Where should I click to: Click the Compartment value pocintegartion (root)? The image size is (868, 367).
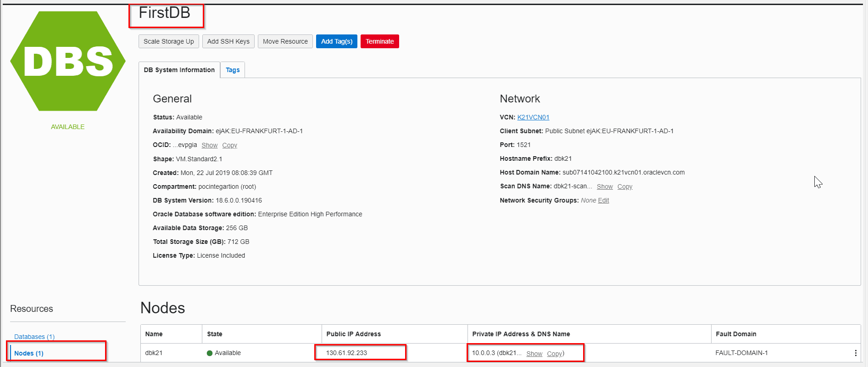tap(227, 186)
